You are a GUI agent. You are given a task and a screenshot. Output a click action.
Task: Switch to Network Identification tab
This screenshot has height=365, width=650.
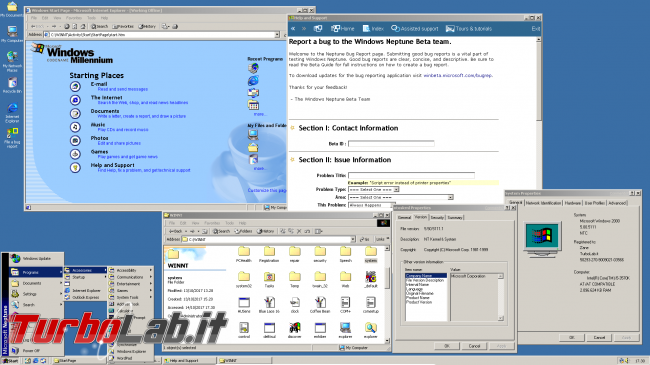pyautogui.click(x=543, y=203)
